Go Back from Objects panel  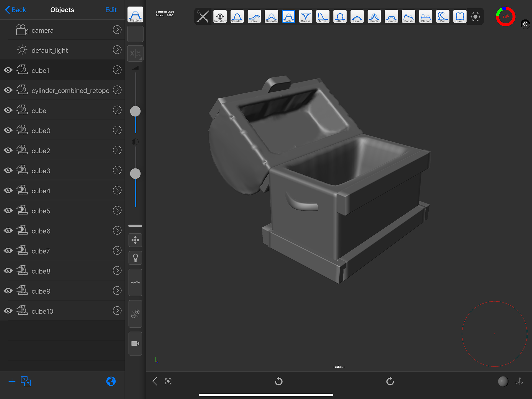pos(16,10)
